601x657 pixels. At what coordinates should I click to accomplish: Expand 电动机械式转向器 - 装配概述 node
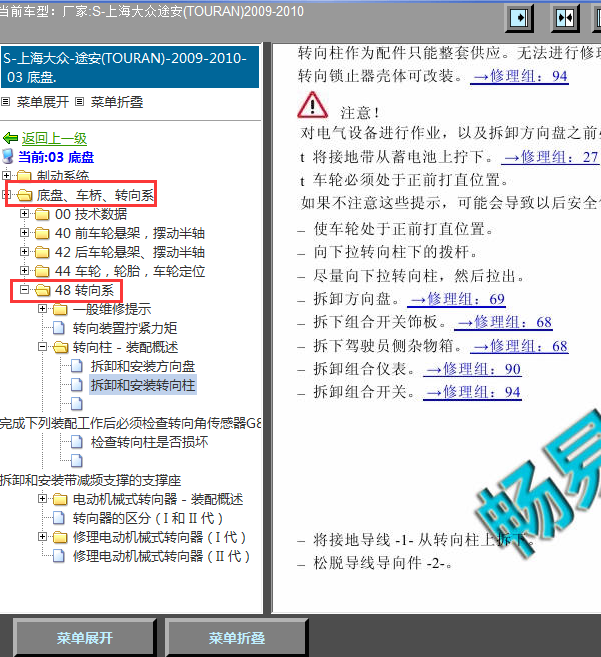[42, 499]
